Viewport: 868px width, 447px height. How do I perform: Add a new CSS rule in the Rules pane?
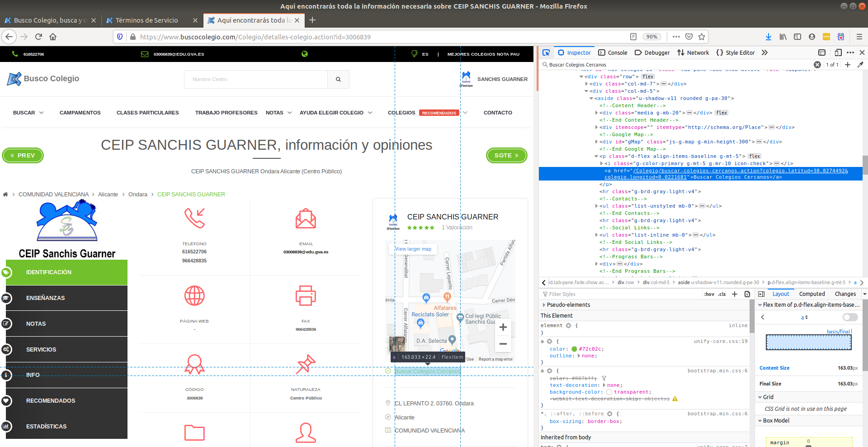[735, 294]
